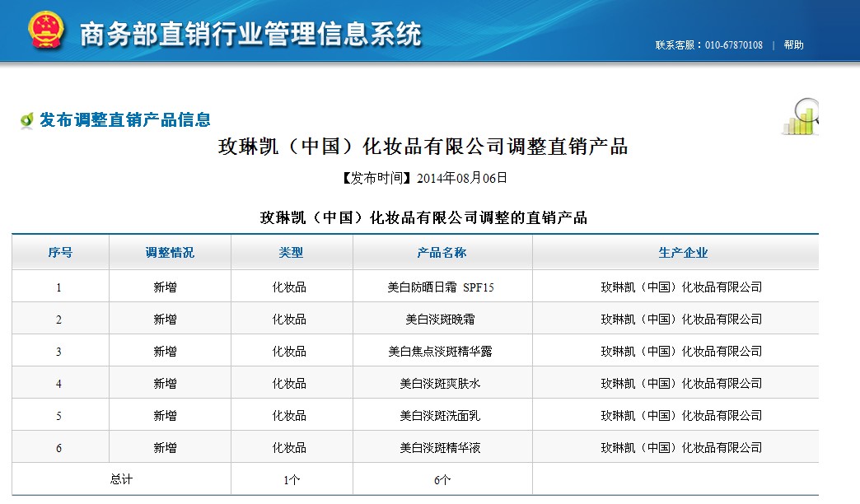This screenshot has width=860, height=504.
Task: Click the 发布调整直销产品信息 section heading
Action: point(125,119)
